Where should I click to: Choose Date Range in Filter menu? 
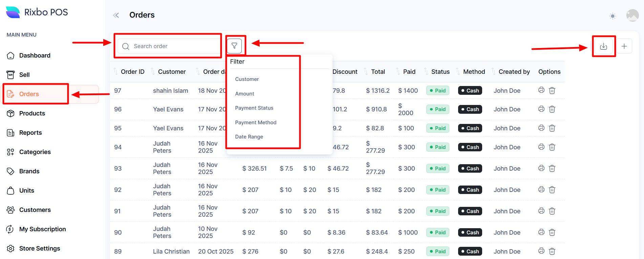pos(249,137)
